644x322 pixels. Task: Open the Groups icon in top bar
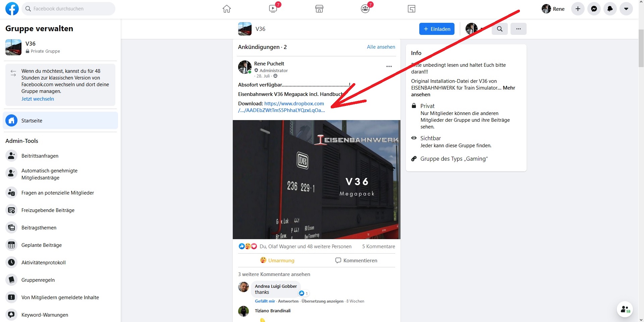365,9
